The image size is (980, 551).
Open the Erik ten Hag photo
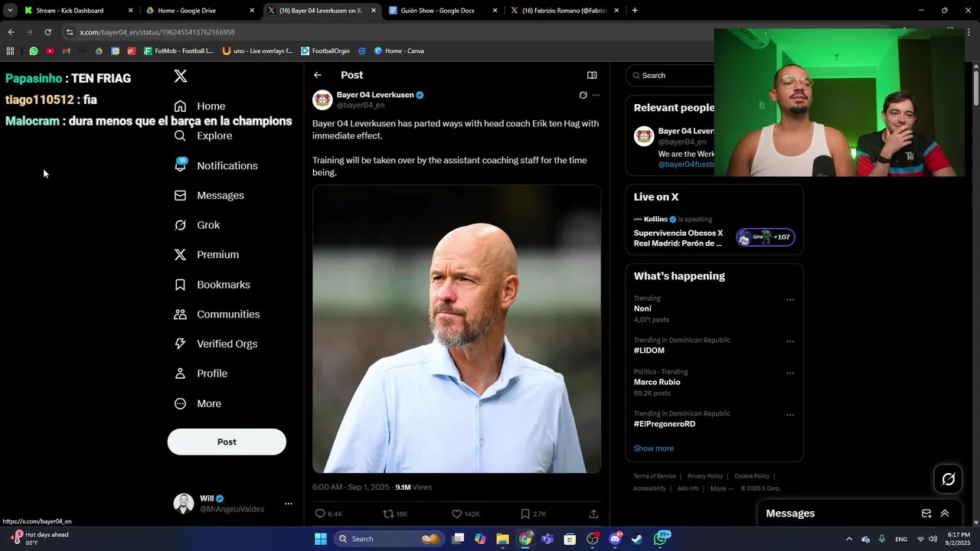(x=456, y=329)
